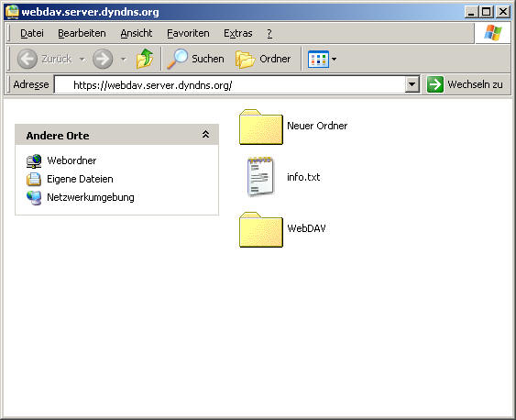
Task: Select the info.txt file icon
Action: pyautogui.click(x=260, y=177)
